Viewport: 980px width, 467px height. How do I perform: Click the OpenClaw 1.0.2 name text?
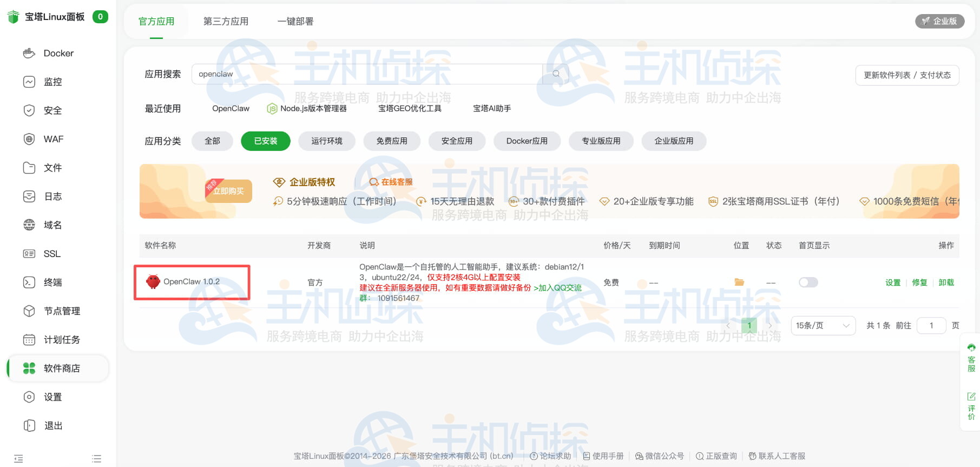click(x=192, y=282)
